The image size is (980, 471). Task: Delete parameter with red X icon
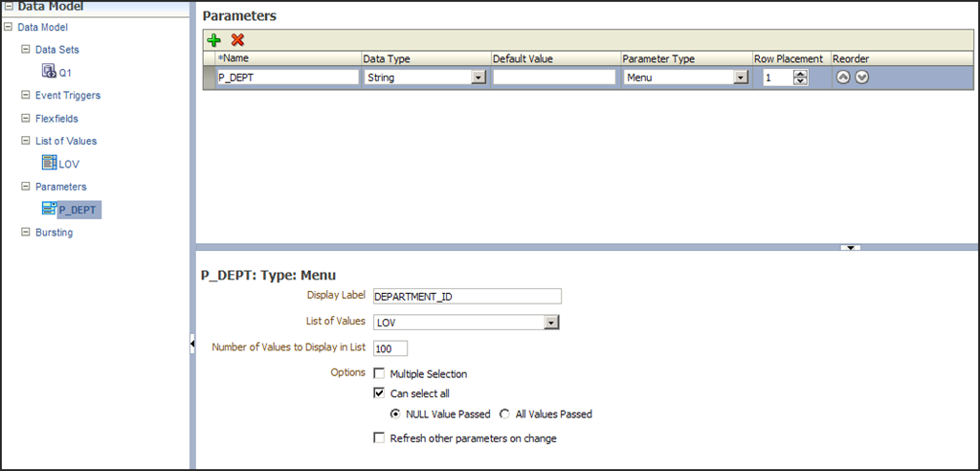click(x=237, y=40)
